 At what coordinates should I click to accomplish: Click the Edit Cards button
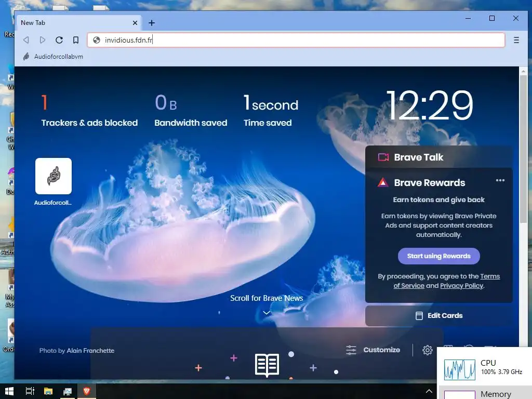(438, 315)
